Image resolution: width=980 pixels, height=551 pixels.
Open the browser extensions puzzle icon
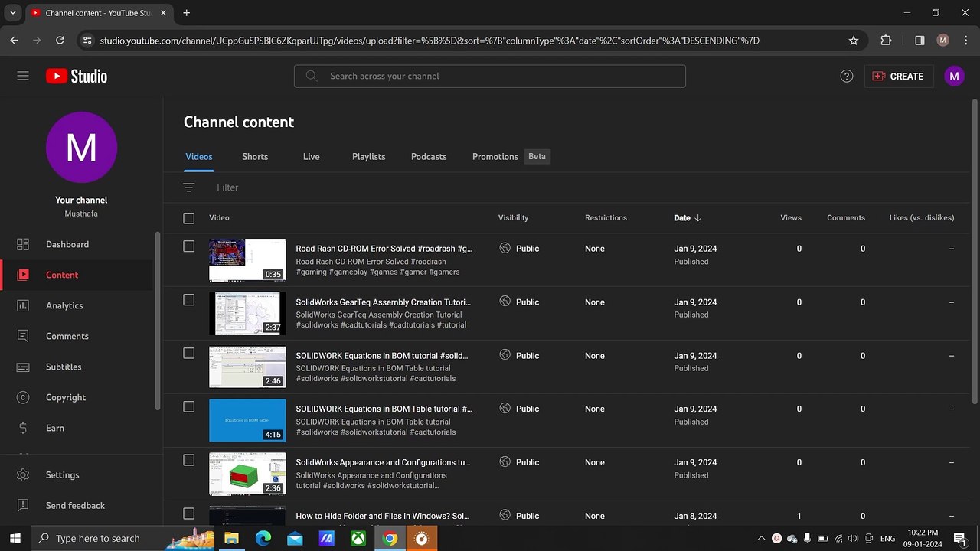pos(886,41)
